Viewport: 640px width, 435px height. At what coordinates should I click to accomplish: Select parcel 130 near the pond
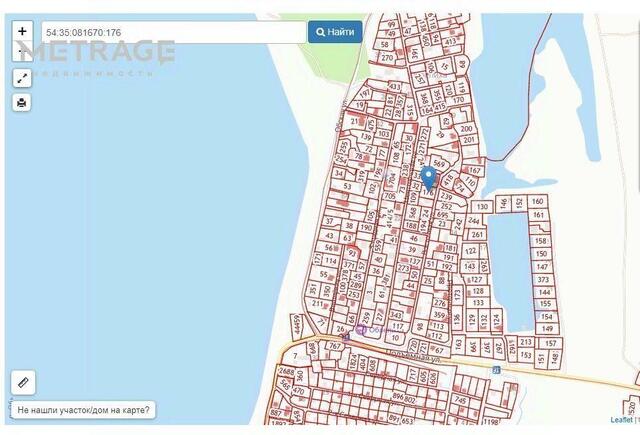(x=482, y=206)
